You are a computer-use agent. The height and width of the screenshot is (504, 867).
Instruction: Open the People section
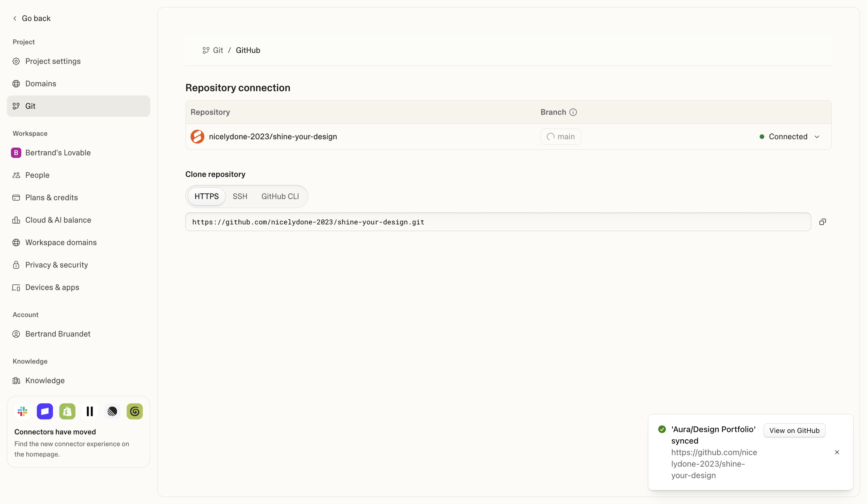[x=78, y=175]
